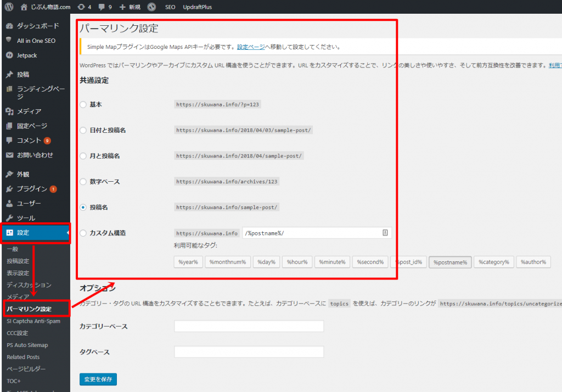Insert the %year% tag

[x=188, y=262]
